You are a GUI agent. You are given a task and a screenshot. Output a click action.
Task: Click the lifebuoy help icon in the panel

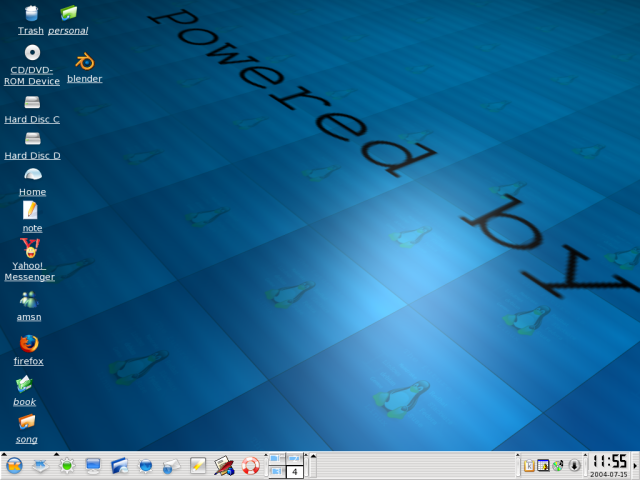click(250, 465)
